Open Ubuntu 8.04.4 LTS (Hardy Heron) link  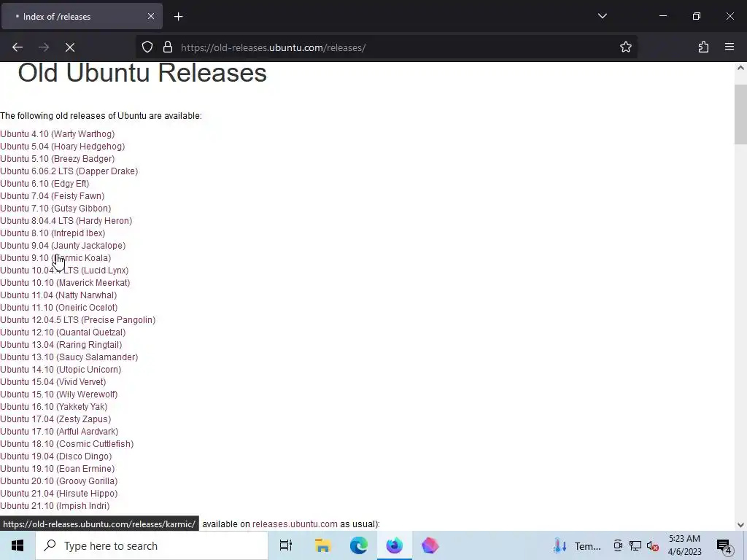[66, 220]
